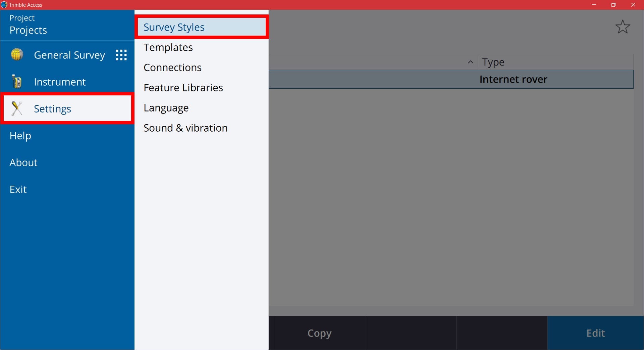
Task: Select the Settings menu item
Action: 67,108
